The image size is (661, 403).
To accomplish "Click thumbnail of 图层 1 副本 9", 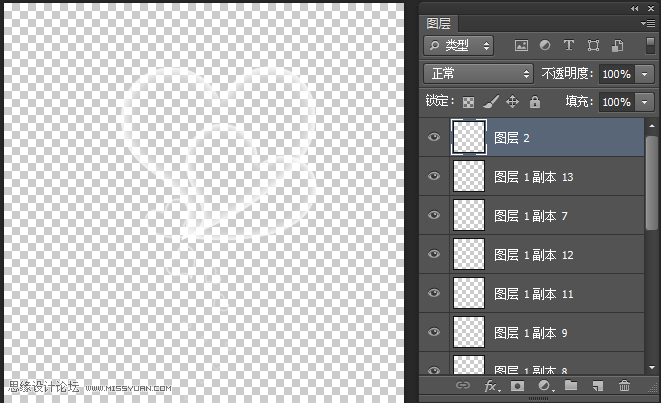I will click(x=469, y=332).
